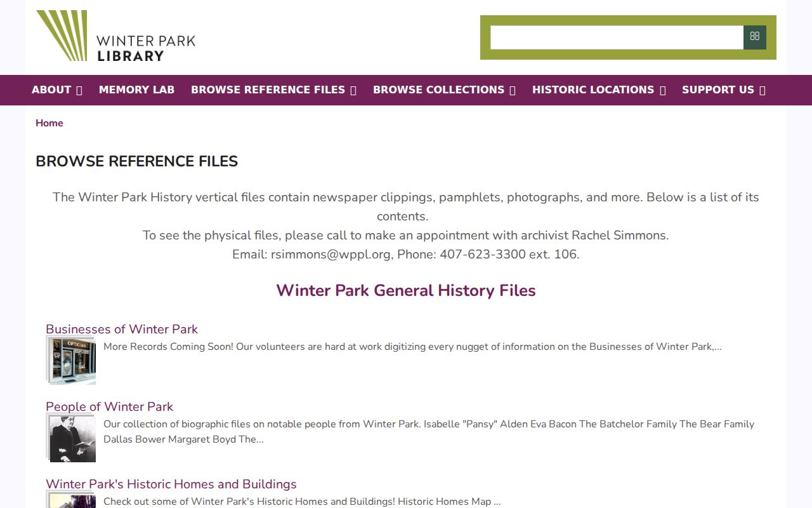
Task: Open the Support Us menu label
Action: coord(718,90)
